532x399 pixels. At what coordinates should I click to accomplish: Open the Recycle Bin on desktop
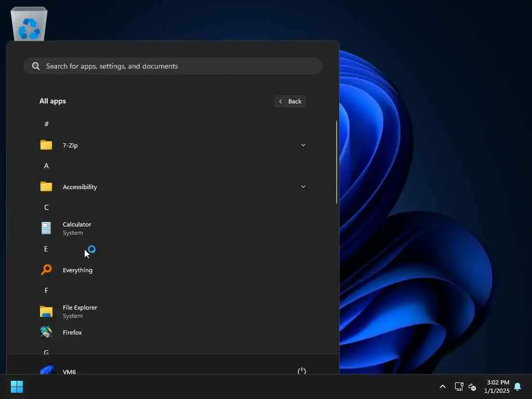(29, 24)
